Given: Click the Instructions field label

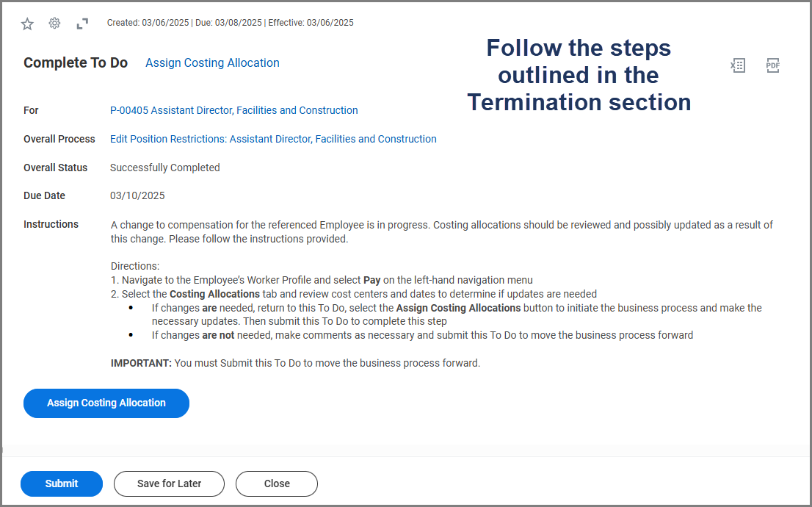Looking at the screenshot, I should point(51,224).
